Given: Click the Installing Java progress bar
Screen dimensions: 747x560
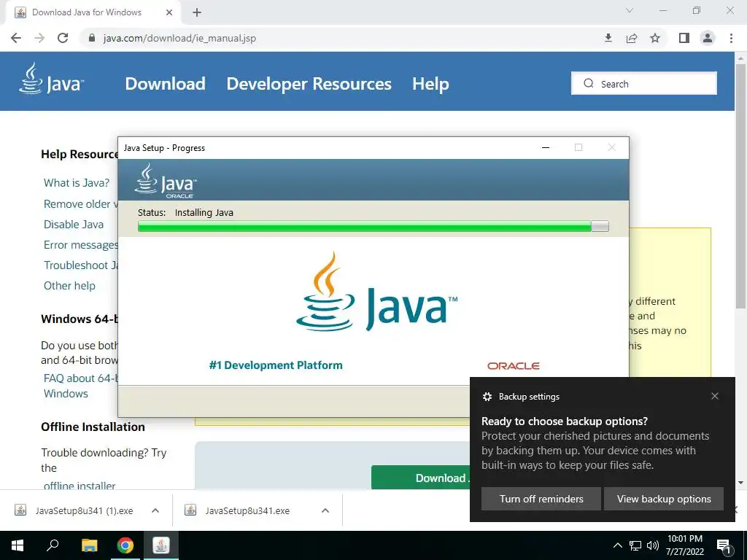Looking at the screenshot, I should click(x=373, y=226).
